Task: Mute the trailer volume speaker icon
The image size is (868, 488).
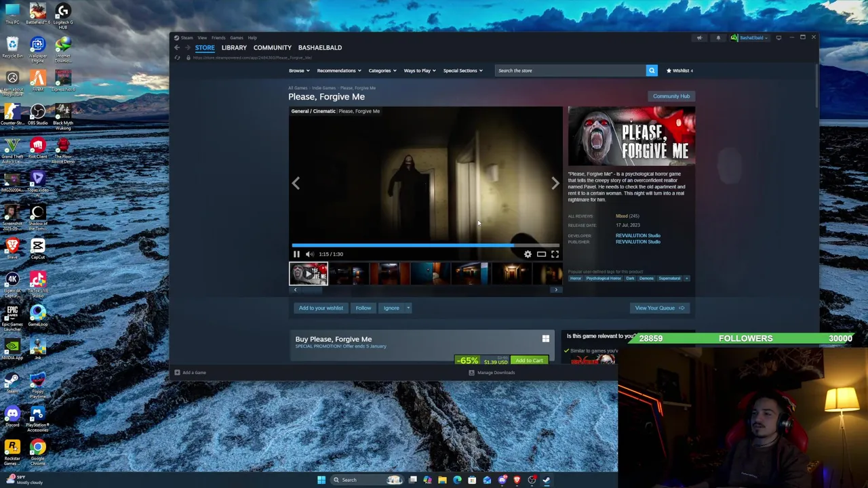Action: (310, 254)
